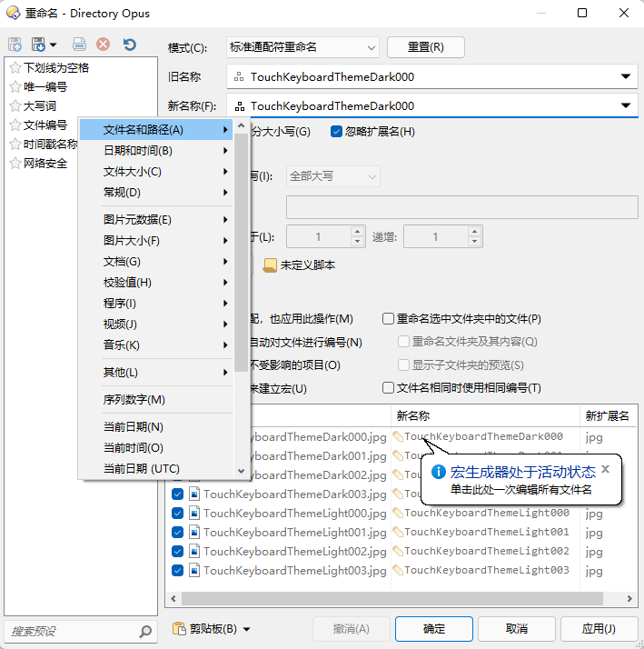The height and width of the screenshot is (649, 644).
Task: Enable 文件名相同时使用相同编号(T)
Action: point(388,388)
